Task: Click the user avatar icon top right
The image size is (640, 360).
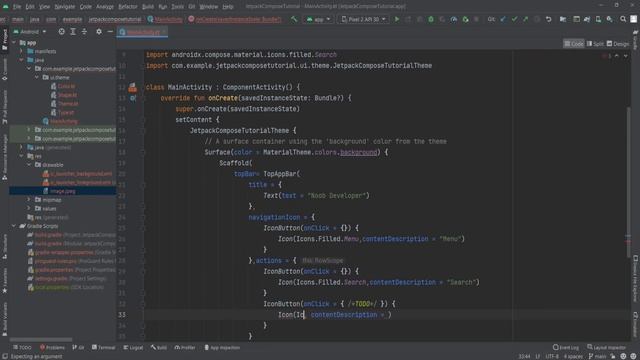Action: pyautogui.click(x=633, y=19)
